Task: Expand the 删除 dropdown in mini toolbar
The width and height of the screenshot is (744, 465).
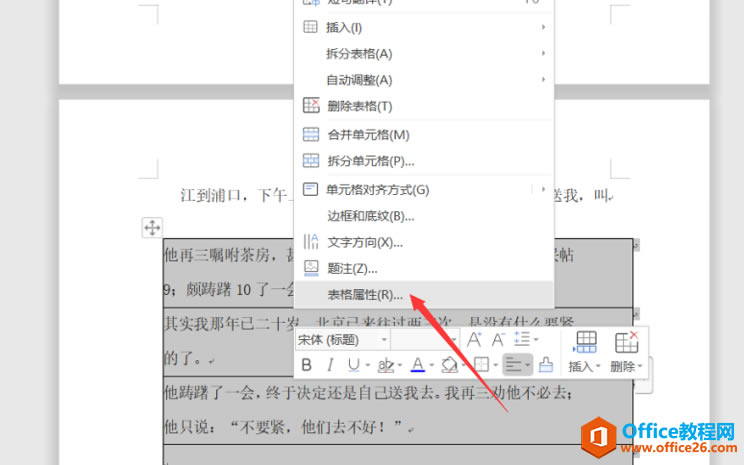Action: [626, 352]
